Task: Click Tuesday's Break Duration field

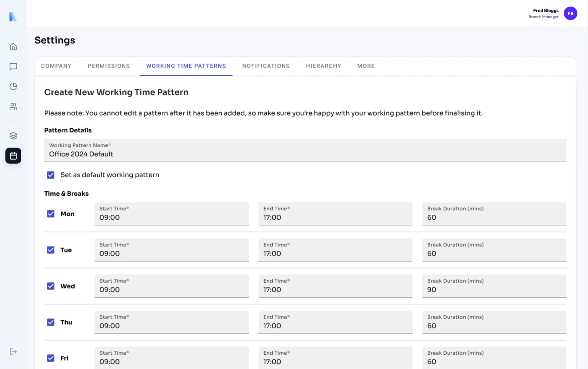Action: tap(494, 250)
